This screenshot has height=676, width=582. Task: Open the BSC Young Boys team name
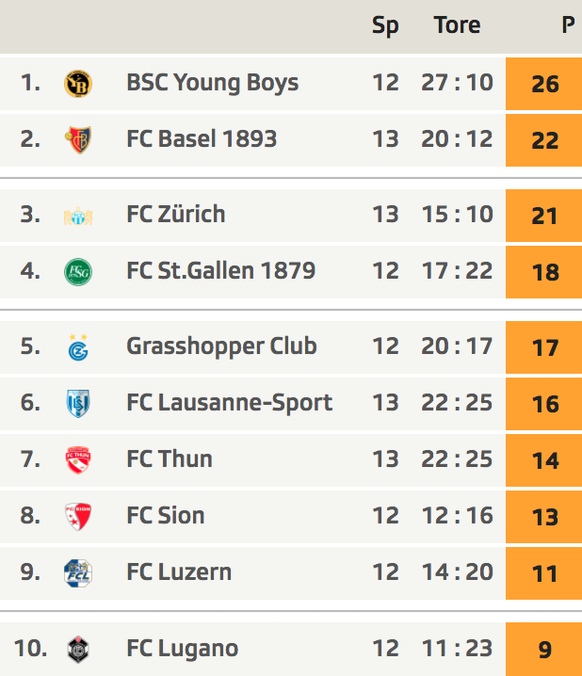(x=212, y=83)
